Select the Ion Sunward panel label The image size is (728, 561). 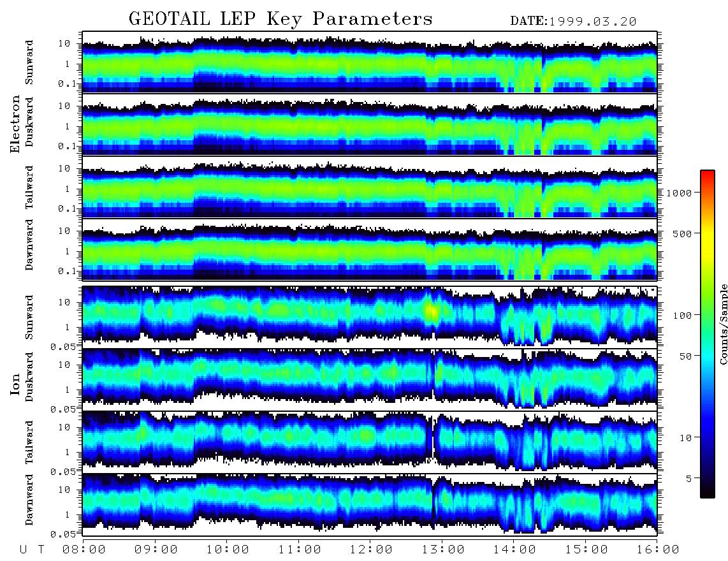click(29, 317)
